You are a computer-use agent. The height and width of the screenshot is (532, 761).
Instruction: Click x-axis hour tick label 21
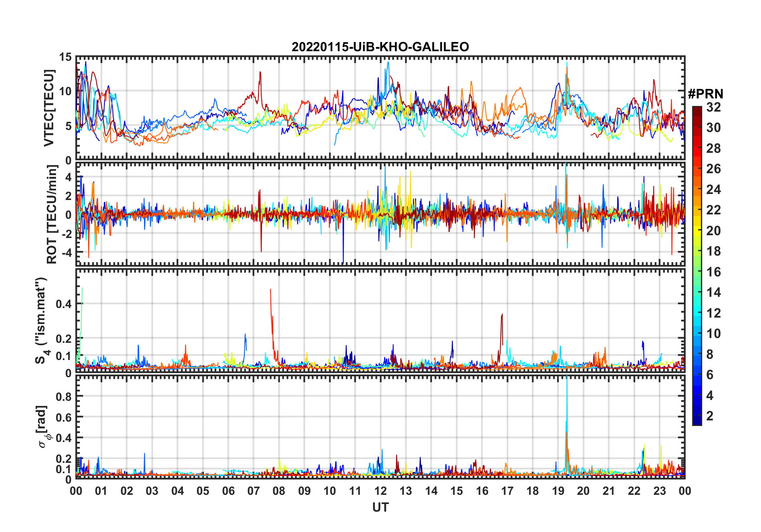click(609, 491)
